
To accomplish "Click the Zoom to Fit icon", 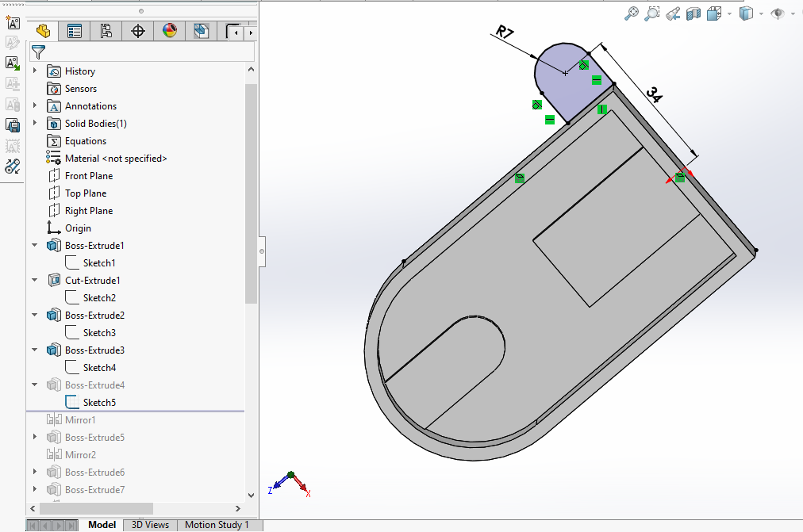I will [x=632, y=13].
